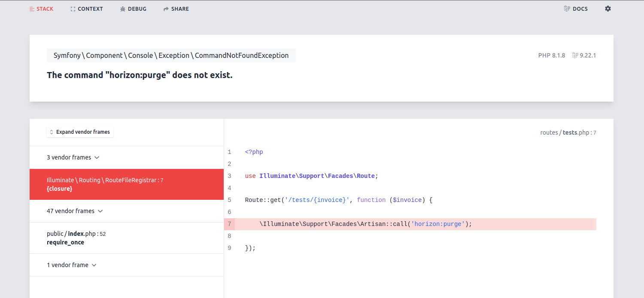Click the Laravel icon beside version 9.22.1
This screenshot has height=298, width=644.
click(574, 55)
